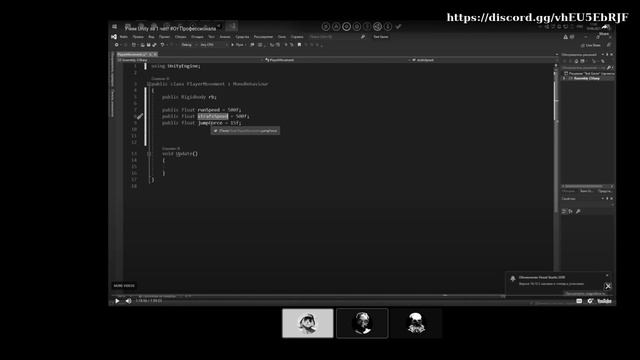Click the Undo toolbar icon
The height and width of the screenshot is (360, 640).
coord(162,45)
